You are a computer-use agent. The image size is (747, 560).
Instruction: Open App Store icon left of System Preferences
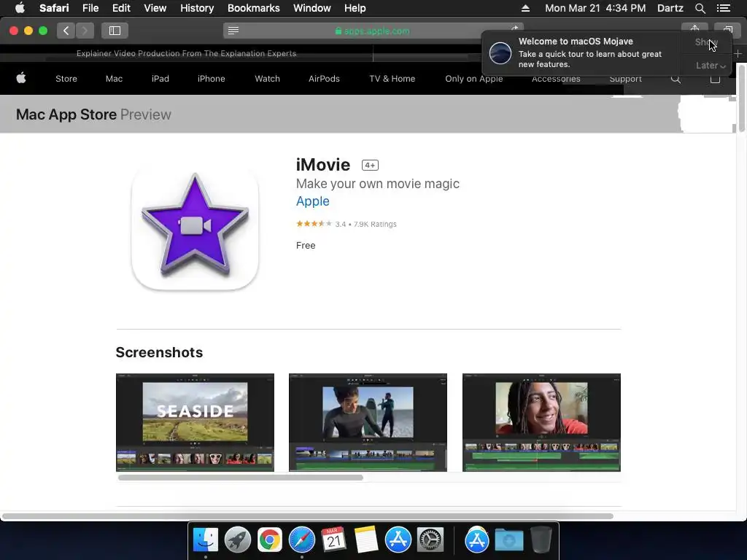tap(398, 540)
